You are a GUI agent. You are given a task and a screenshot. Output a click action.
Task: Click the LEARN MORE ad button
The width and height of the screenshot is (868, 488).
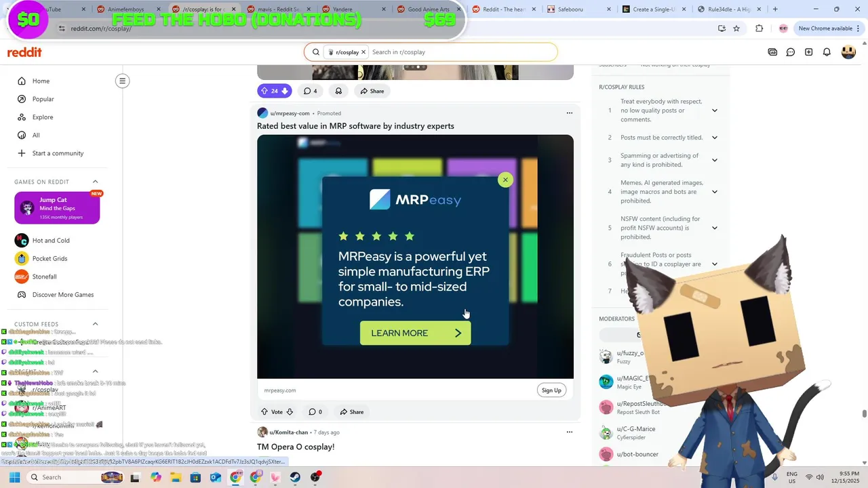[415, 333]
